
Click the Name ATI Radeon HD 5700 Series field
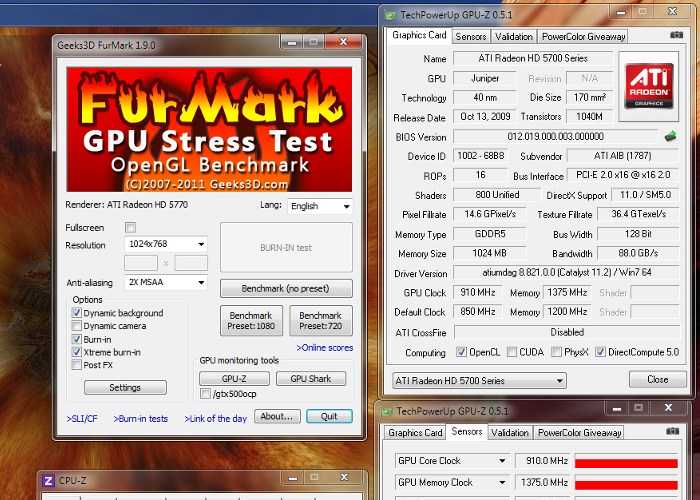click(x=533, y=58)
